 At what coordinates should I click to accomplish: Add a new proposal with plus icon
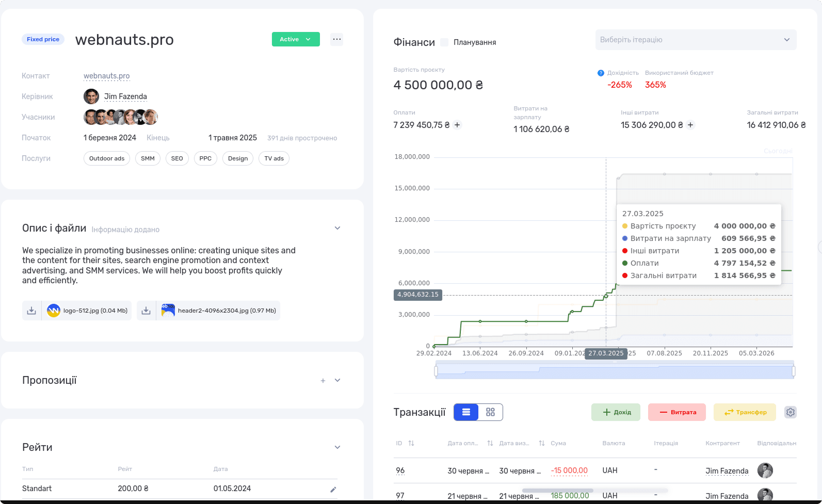(323, 381)
